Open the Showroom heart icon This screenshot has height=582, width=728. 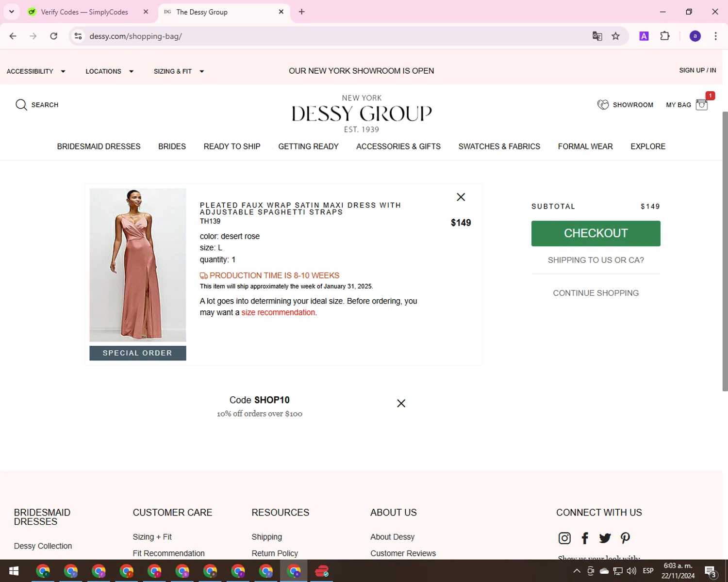point(603,105)
